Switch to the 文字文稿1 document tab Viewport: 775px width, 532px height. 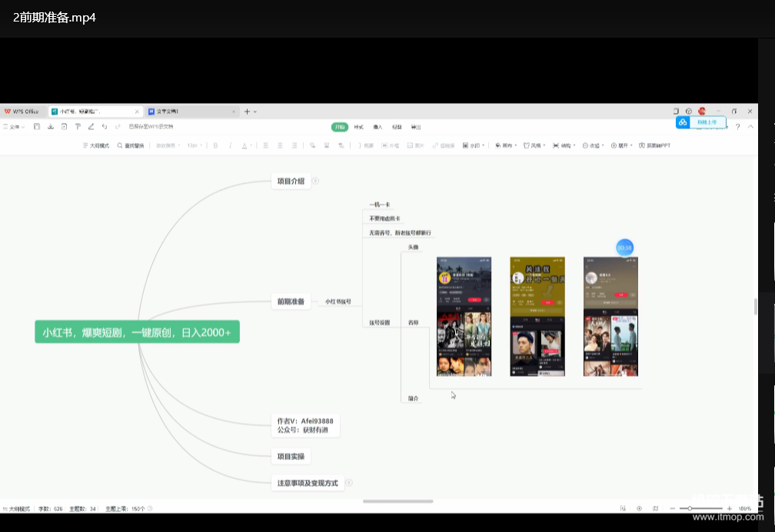(191, 111)
